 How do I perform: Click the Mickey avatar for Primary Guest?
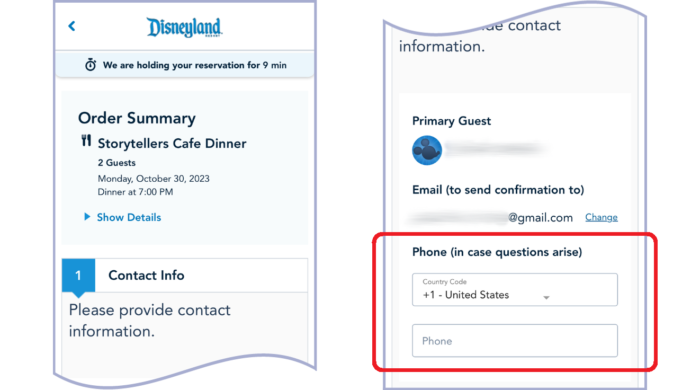click(x=427, y=150)
